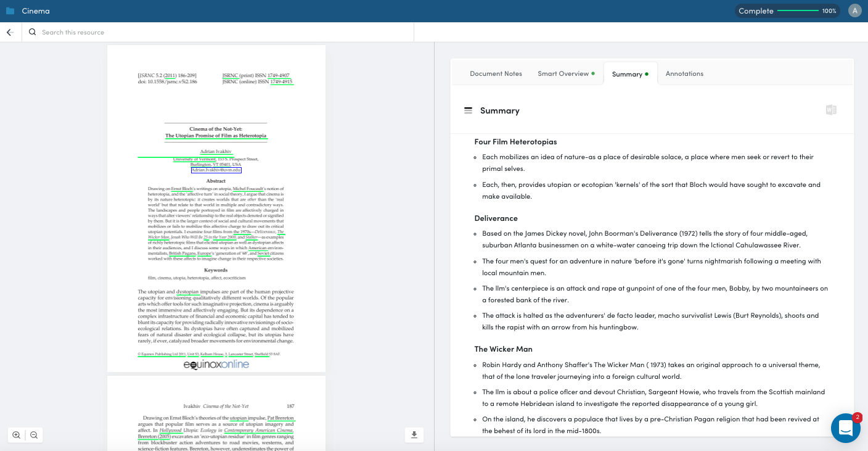
Task: Download the document with the arrow icon
Action: (x=414, y=435)
